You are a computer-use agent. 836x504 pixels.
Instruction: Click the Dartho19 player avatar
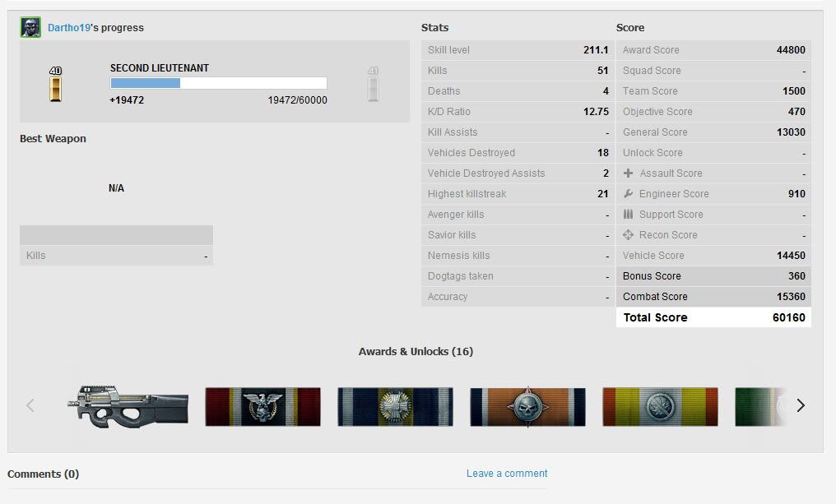tap(30, 27)
